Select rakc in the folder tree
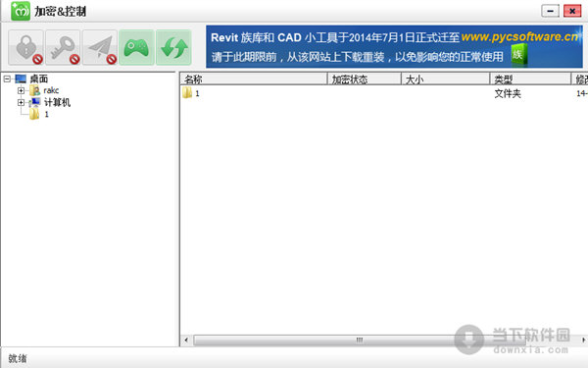Image resolution: width=588 pixels, height=368 pixels. [51, 90]
